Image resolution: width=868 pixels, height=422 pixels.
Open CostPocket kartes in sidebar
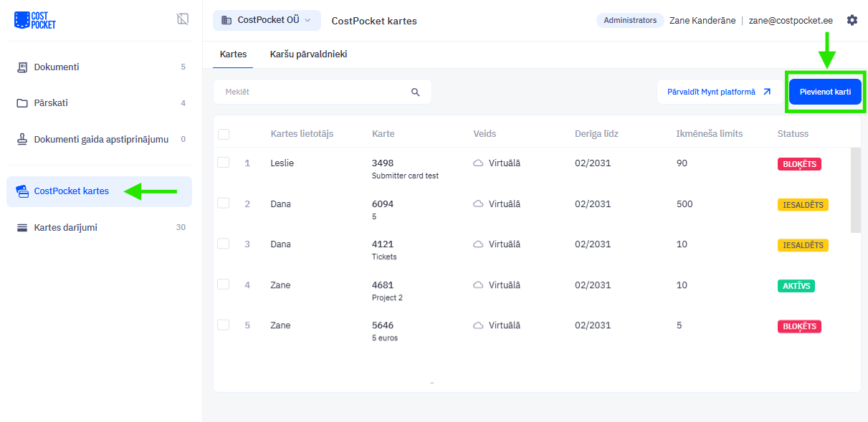point(72,191)
